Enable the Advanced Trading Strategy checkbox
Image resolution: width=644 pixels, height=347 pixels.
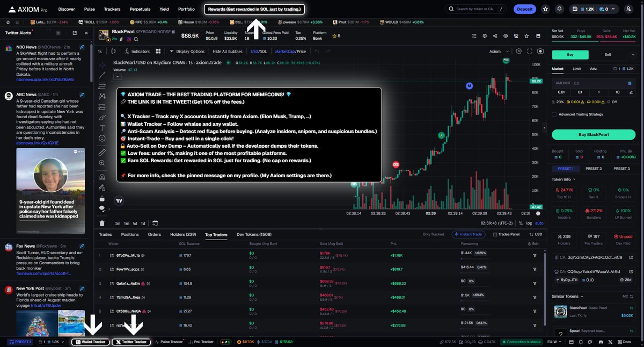point(554,114)
